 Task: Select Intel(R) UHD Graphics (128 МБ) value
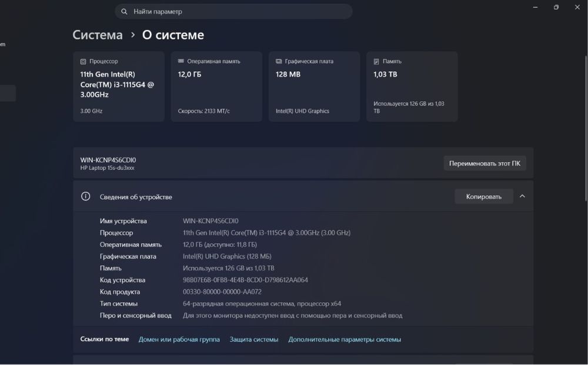(x=227, y=256)
